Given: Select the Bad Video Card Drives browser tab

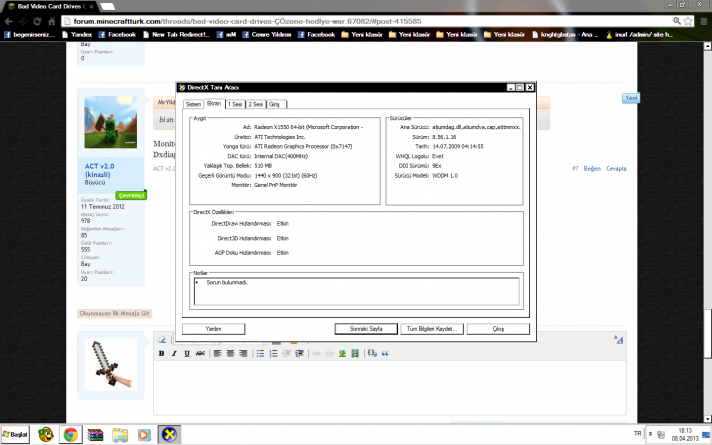Looking at the screenshot, I should point(49,6).
